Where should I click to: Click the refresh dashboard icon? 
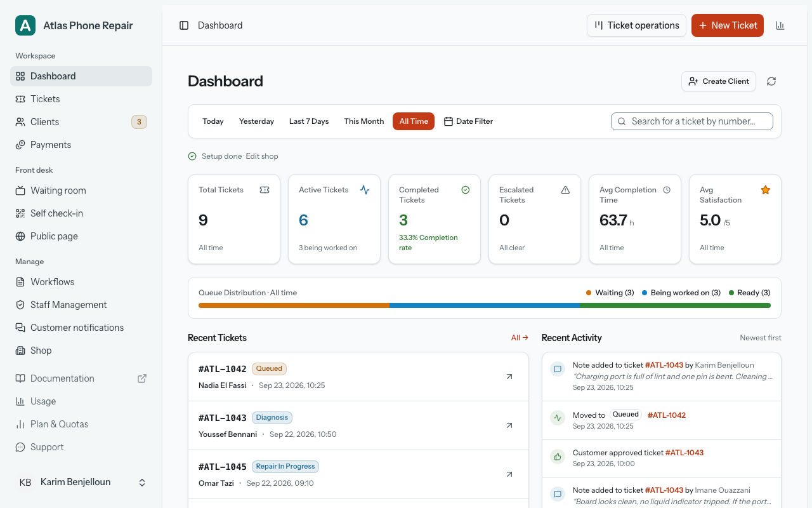pyautogui.click(x=771, y=81)
